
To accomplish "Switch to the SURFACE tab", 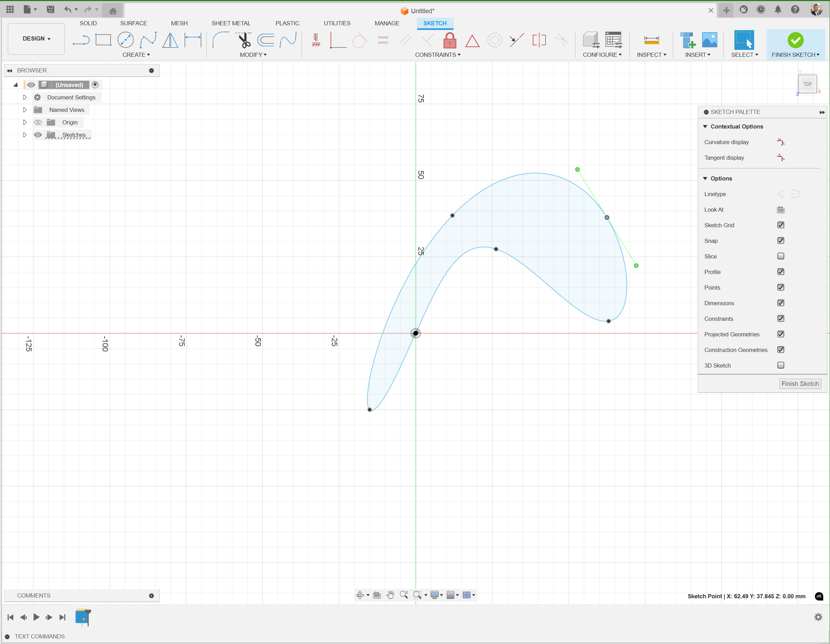I will point(133,23).
